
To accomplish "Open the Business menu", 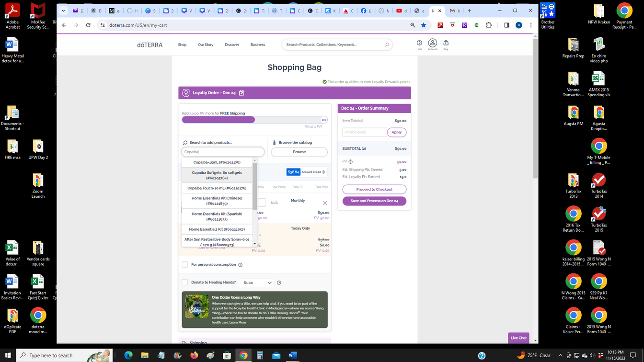I will [x=258, y=45].
